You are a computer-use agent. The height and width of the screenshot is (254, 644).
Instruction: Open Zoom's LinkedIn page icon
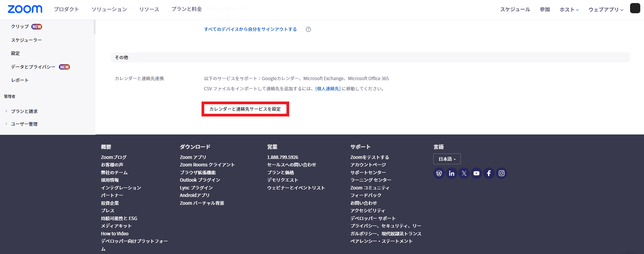(451, 173)
